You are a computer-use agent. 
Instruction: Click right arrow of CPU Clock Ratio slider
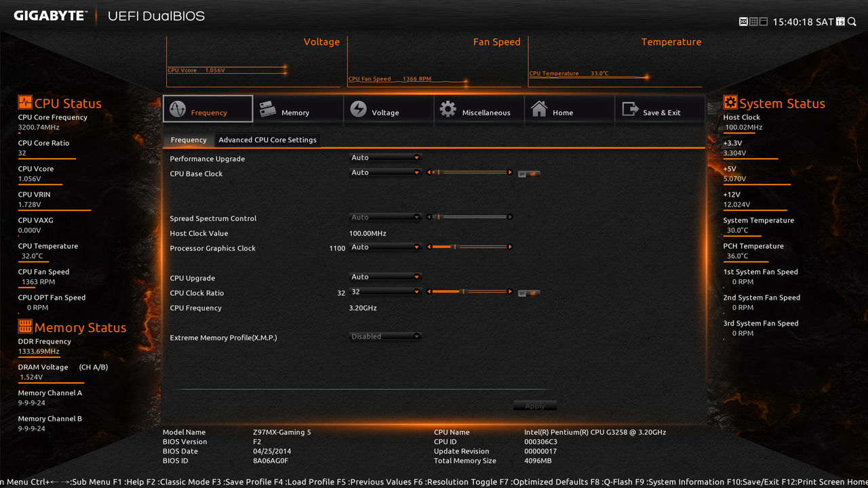(x=510, y=291)
